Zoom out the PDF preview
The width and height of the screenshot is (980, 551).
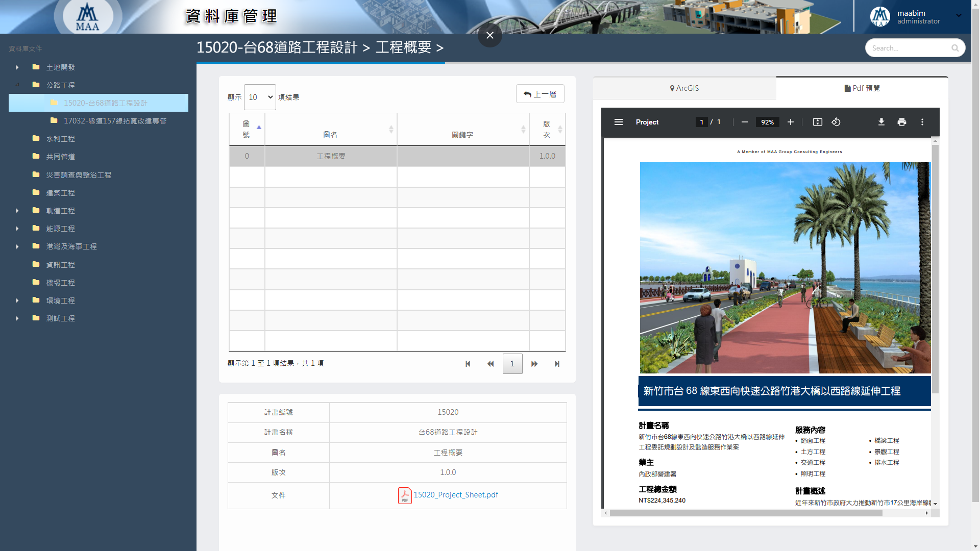[745, 122]
